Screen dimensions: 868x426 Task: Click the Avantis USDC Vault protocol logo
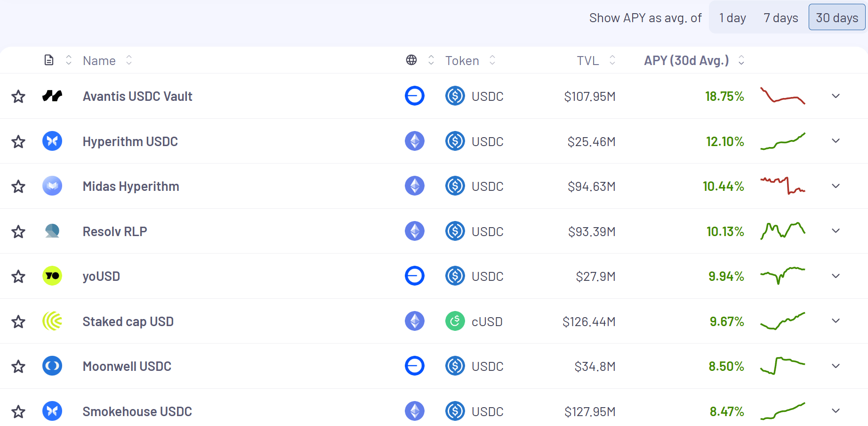(x=52, y=96)
